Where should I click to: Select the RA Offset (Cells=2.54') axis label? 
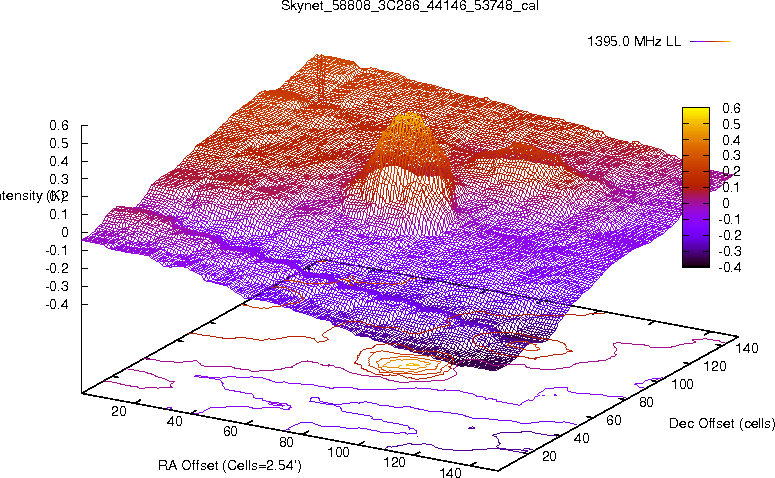[x=230, y=465]
